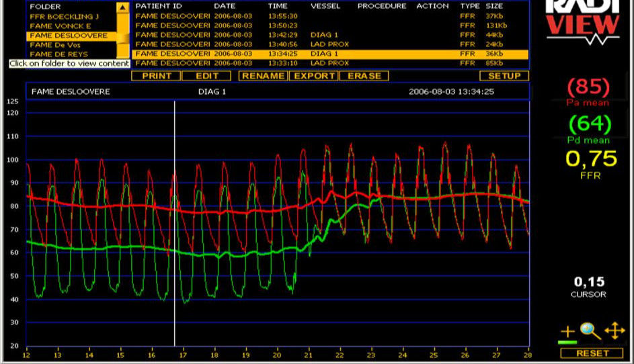The width and height of the screenshot is (634, 364).
Task: Open the FAME DE REYS folder
Action: point(58,54)
